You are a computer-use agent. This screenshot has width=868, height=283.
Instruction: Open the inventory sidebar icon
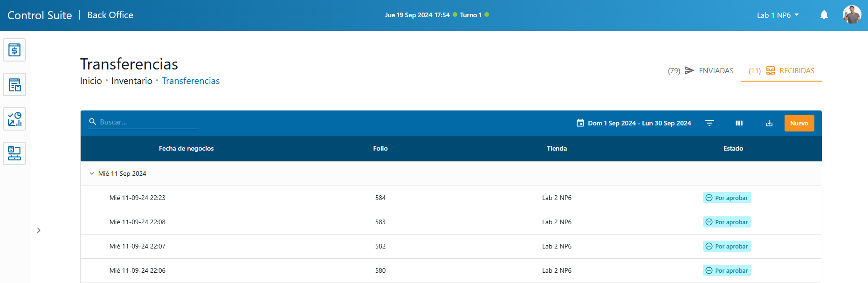(x=14, y=85)
